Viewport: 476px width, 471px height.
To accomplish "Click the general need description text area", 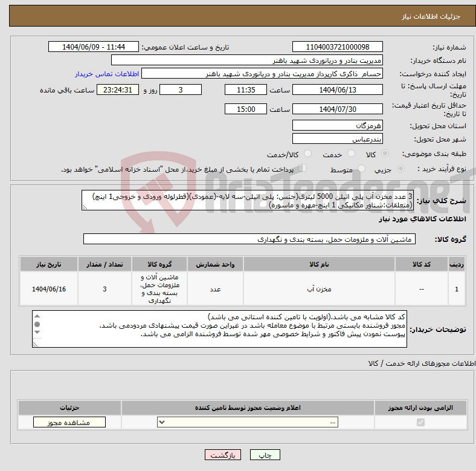I will coord(248,201).
